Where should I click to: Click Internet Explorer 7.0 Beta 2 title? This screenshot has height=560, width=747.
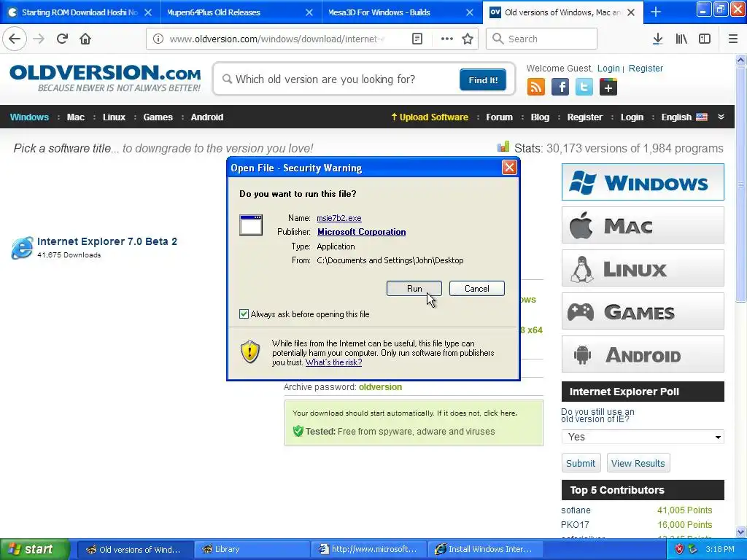[107, 241]
